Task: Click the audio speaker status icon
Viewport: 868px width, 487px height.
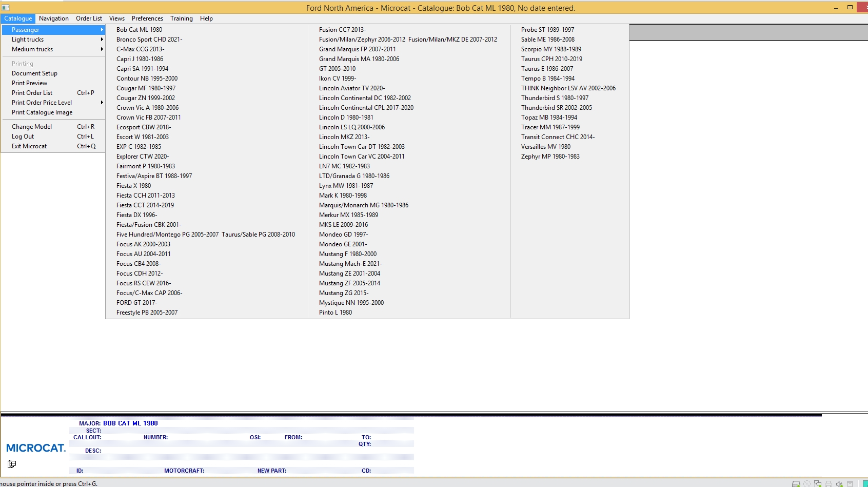Action: [839, 484]
